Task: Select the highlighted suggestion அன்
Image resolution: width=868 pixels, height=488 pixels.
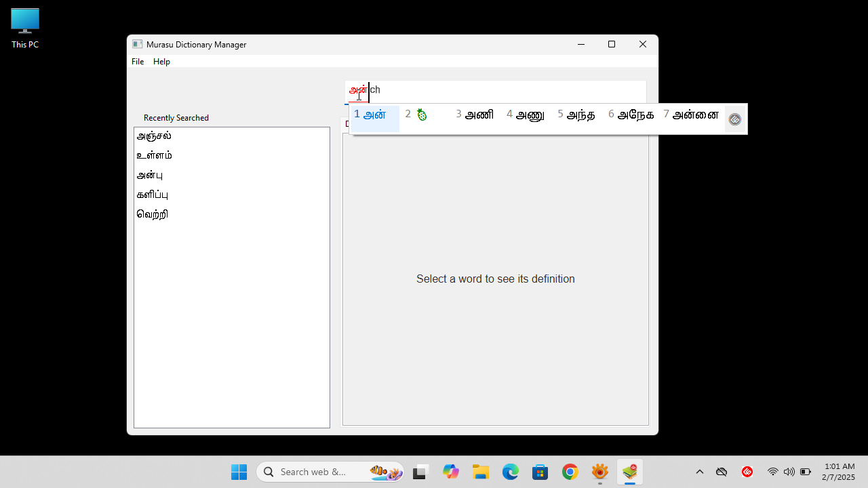Action: click(374, 115)
